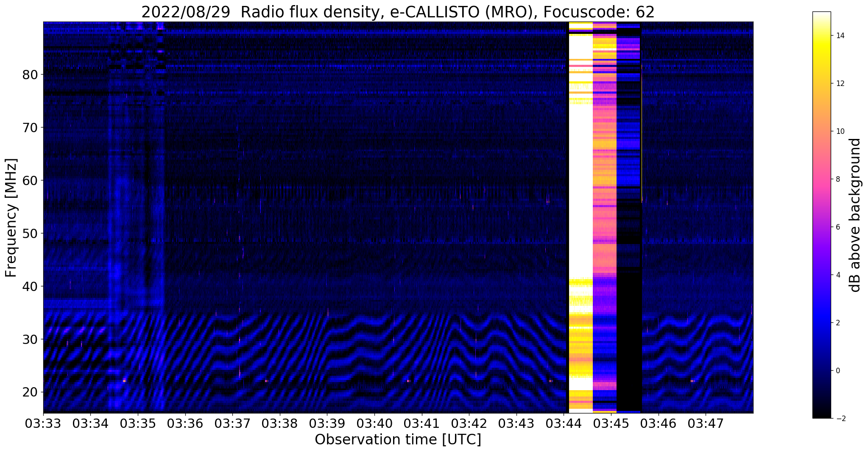Image resolution: width=868 pixels, height=452 pixels.
Task: Click the x-axis tick label 03:45
Action: tap(611, 424)
